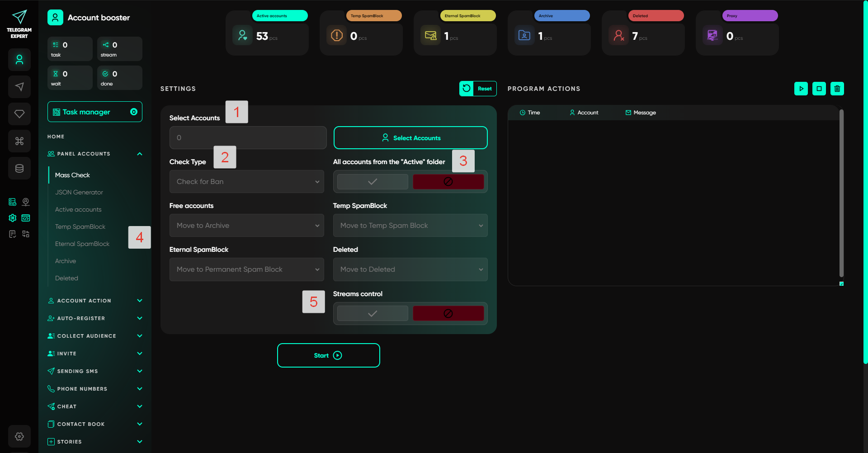Open the diamond icon in left sidebar
This screenshot has height=453, width=868.
19,114
